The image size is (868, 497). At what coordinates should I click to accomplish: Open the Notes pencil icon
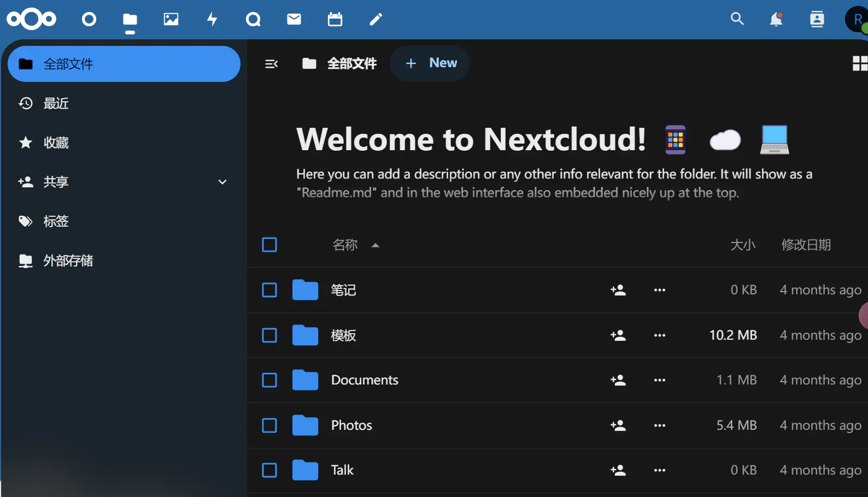point(376,20)
